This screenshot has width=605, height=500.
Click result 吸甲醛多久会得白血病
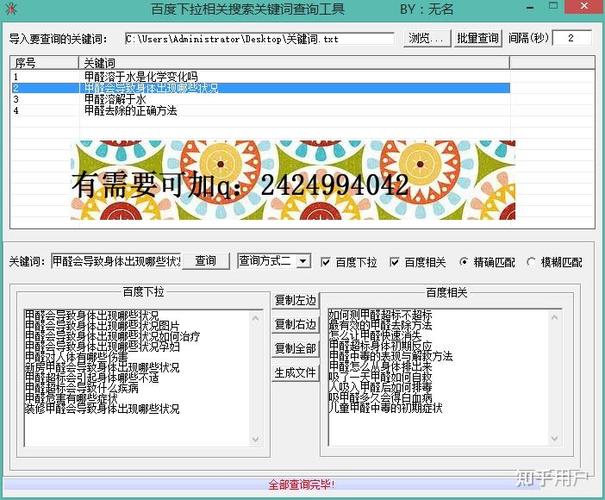coord(380,397)
